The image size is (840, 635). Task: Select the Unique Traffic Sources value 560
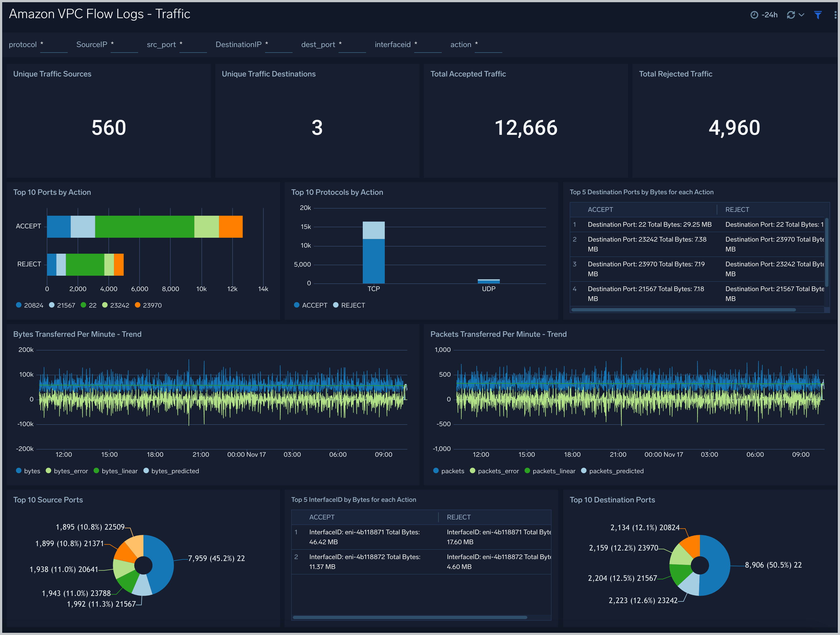click(109, 128)
